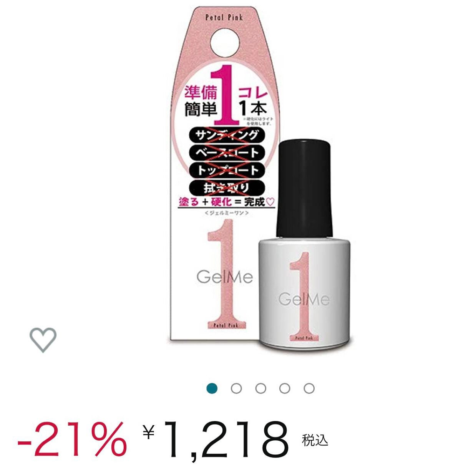This screenshot has height=476, width=461.
Task: Jump to the fourth carousel dot
Action: point(285,388)
